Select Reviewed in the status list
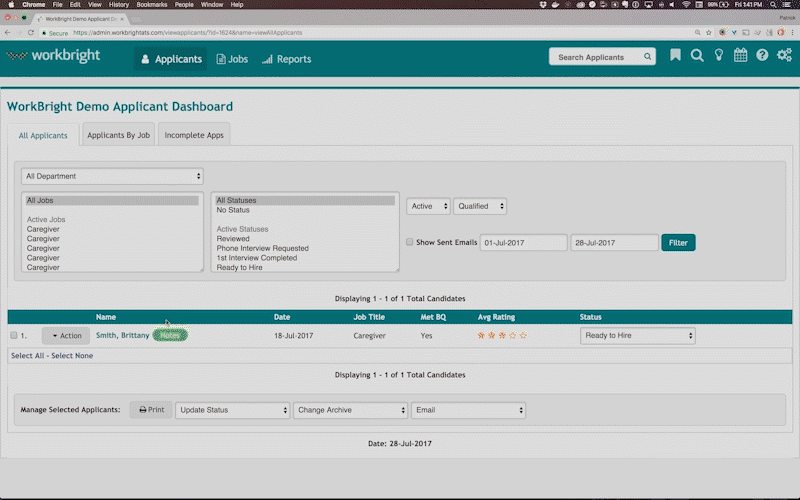The image size is (800, 500). pyautogui.click(x=233, y=238)
